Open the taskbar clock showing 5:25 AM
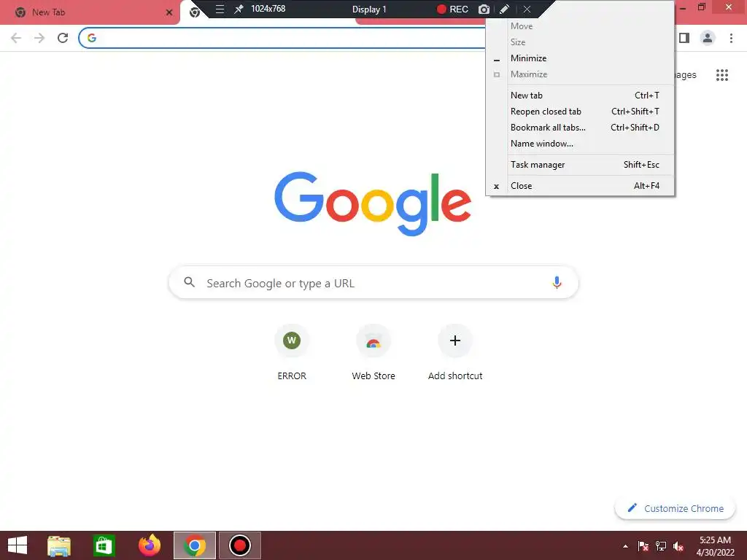Screen dimensions: 747x560 [x=715, y=546]
